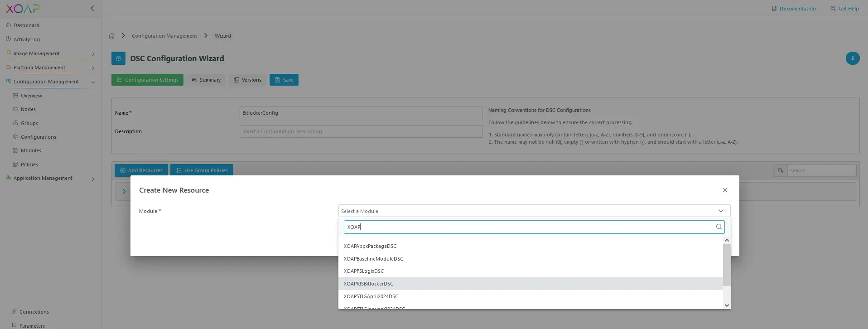Image resolution: width=868 pixels, height=329 pixels.
Task: Click Wizard in the breadcrumb
Action: pyautogui.click(x=223, y=36)
